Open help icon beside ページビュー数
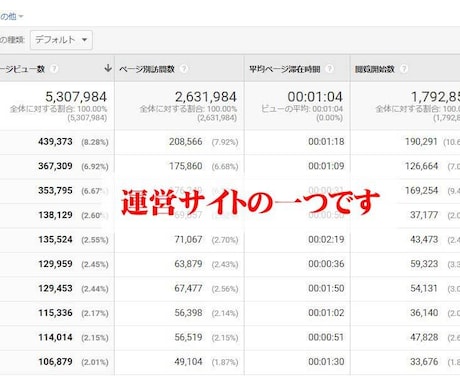The width and height of the screenshot is (460, 380). [x=54, y=69]
